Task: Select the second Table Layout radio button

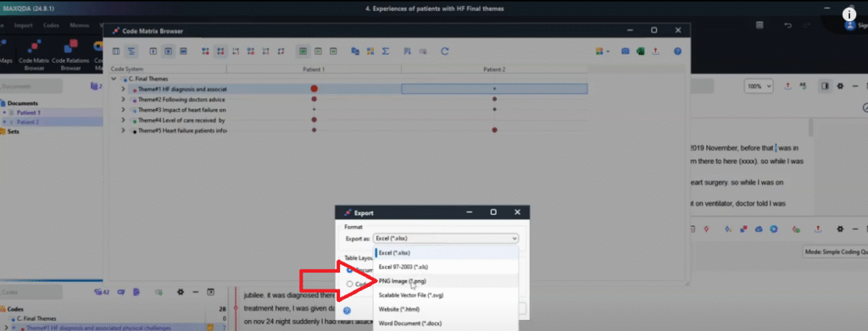Action: point(349,284)
